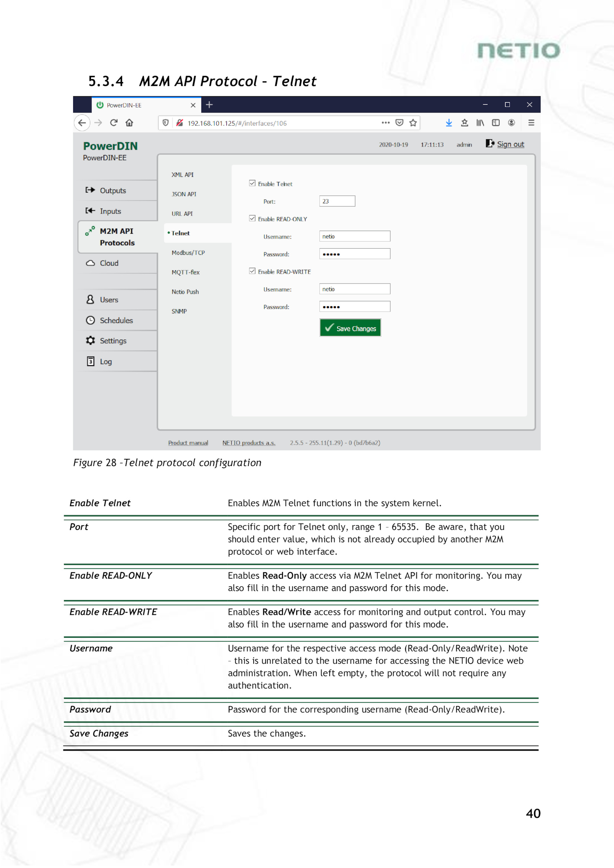The image size is (614, 868).
Task: Open a new browser tab
Action: point(209,105)
